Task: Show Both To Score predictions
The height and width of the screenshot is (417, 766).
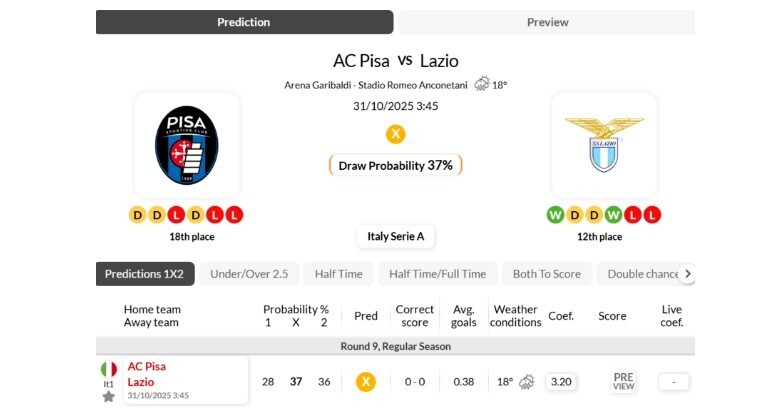Action: 546,274
